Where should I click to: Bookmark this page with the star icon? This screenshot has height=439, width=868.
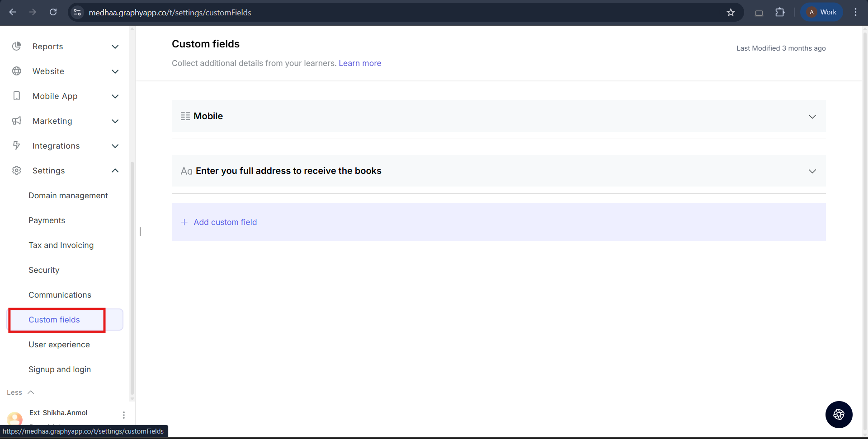click(731, 13)
